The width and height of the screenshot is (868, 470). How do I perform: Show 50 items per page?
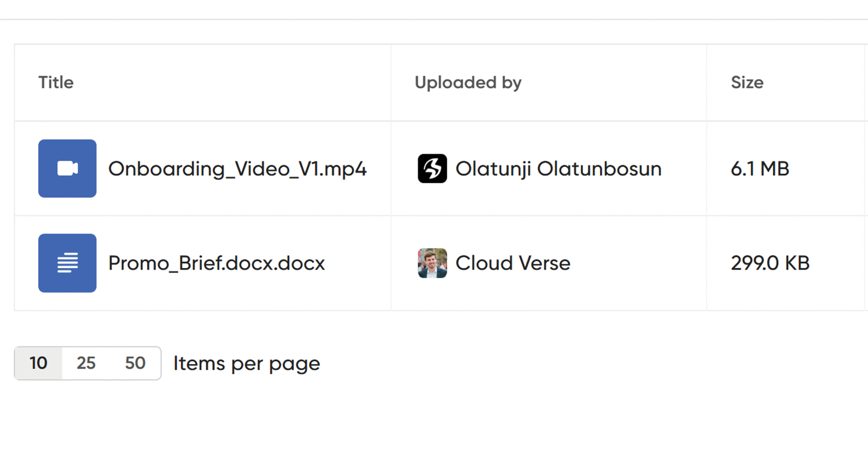135,363
